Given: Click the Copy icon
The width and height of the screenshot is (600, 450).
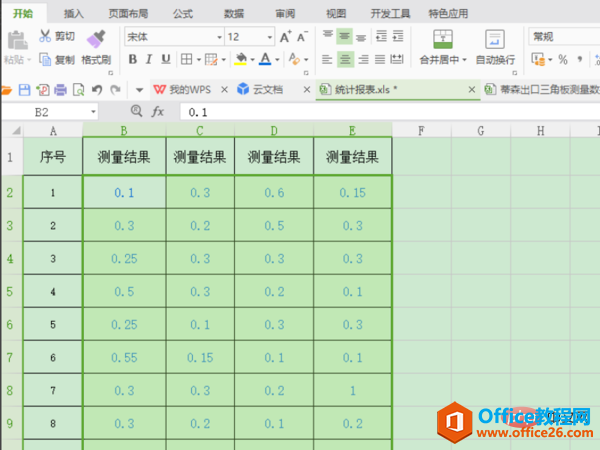Looking at the screenshot, I should pos(46,59).
